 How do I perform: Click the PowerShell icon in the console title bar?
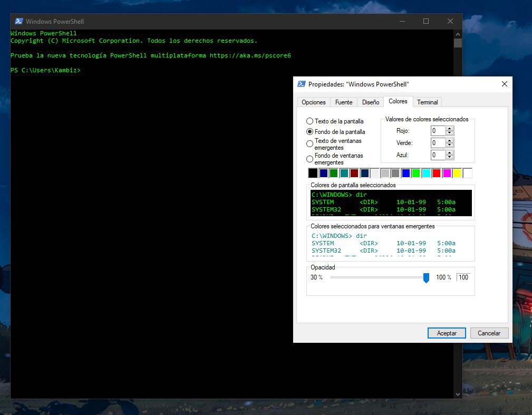pyautogui.click(x=19, y=21)
